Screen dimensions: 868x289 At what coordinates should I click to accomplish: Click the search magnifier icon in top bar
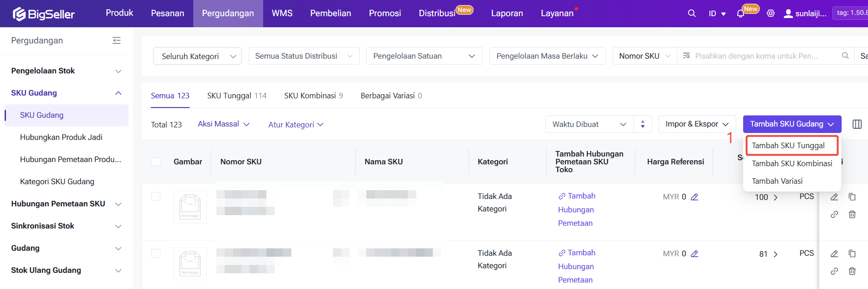[x=691, y=13]
